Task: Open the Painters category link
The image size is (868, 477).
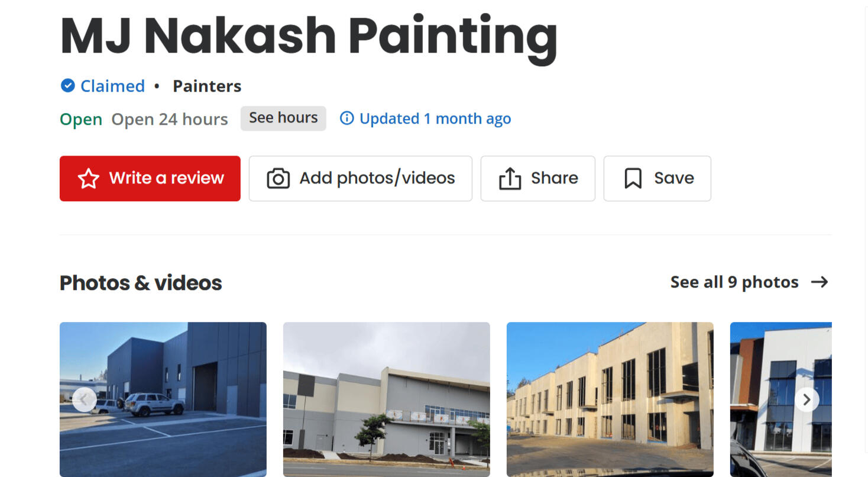Action: pyautogui.click(x=207, y=86)
